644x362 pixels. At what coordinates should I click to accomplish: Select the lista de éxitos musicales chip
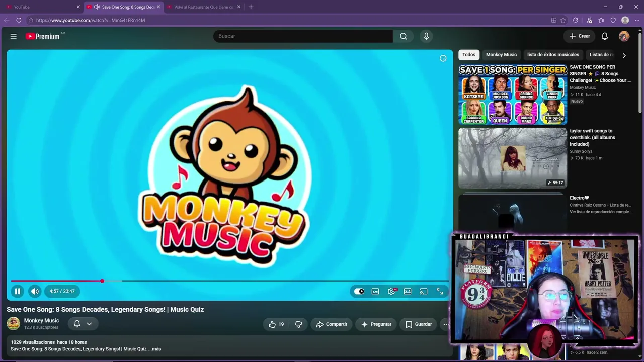click(x=553, y=55)
